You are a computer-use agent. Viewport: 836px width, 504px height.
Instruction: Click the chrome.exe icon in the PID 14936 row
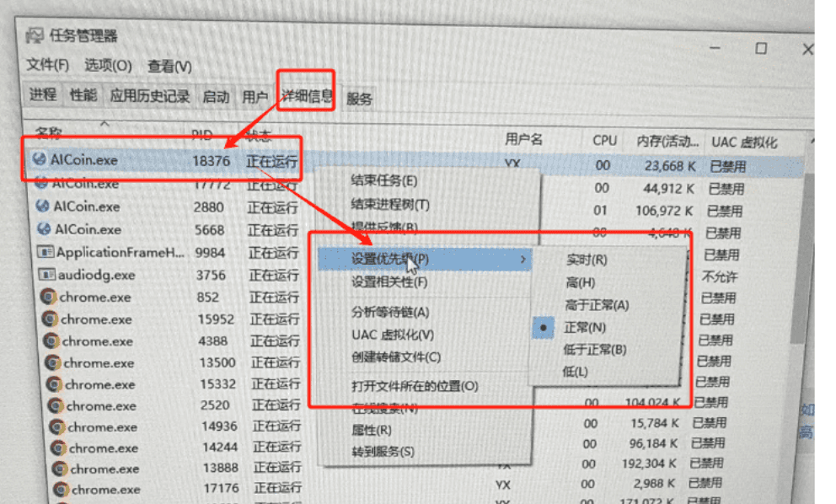[x=57, y=426]
